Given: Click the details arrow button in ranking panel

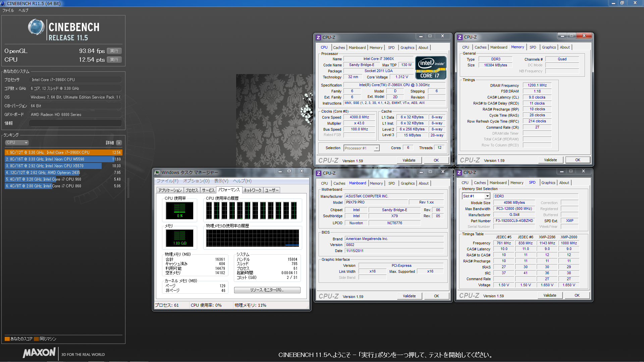Looking at the screenshot, I should [x=119, y=143].
